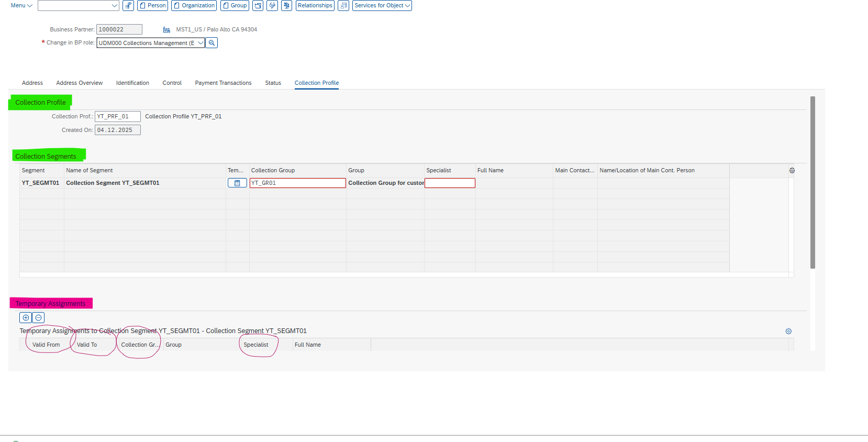The height and width of the screenshot is (442, 868).
Task: Click the remove temporary assignment minus icon
Action: pyautogui.click(x=38, y=317)
